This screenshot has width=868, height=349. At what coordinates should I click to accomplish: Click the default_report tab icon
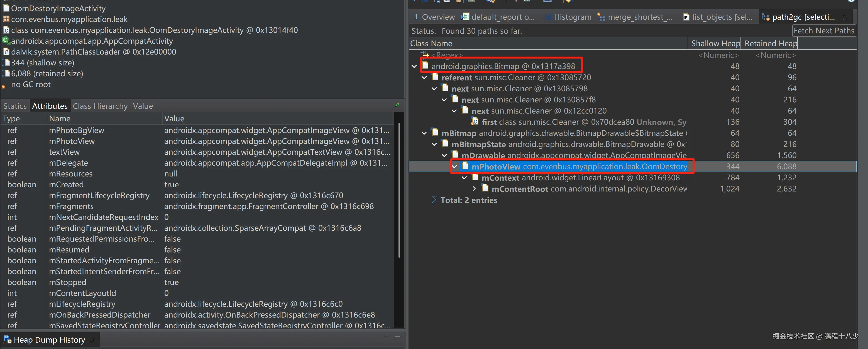click(x=465, y=16)
